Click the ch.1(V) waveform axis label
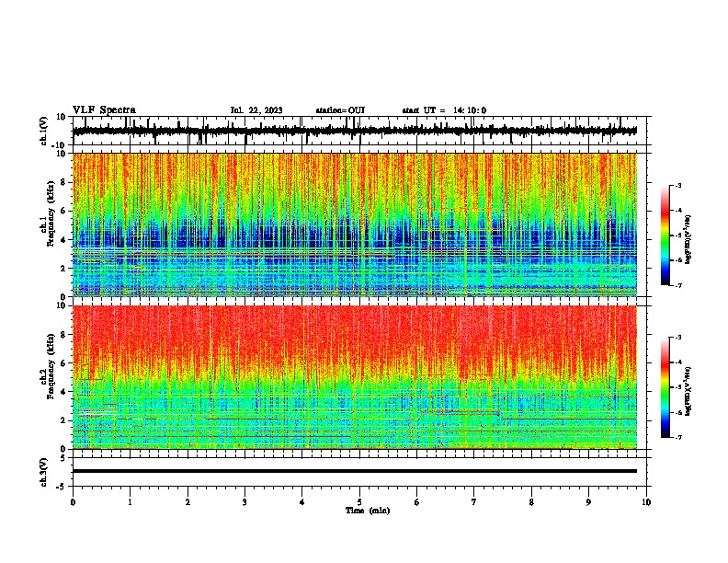728x563 pixels. 43,131
